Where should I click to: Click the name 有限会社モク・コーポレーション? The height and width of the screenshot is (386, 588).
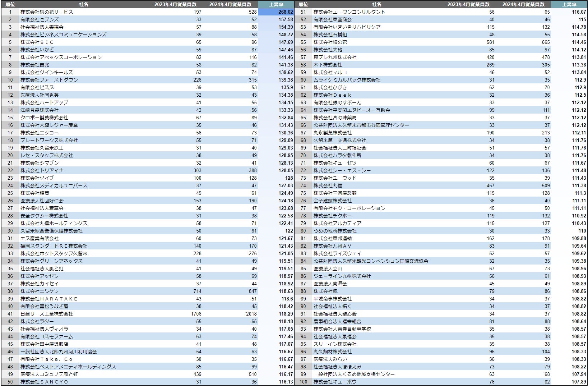point(349,208)
